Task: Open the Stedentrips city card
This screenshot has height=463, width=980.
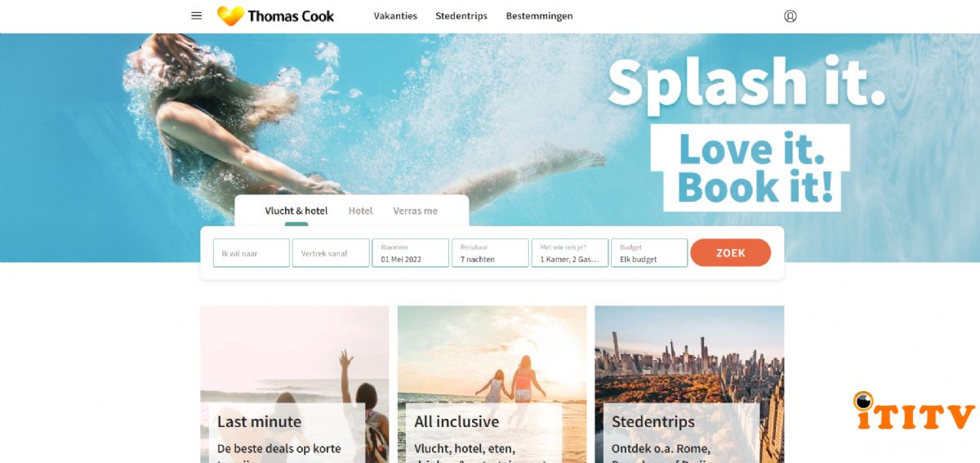Action: tap(689, 384)
